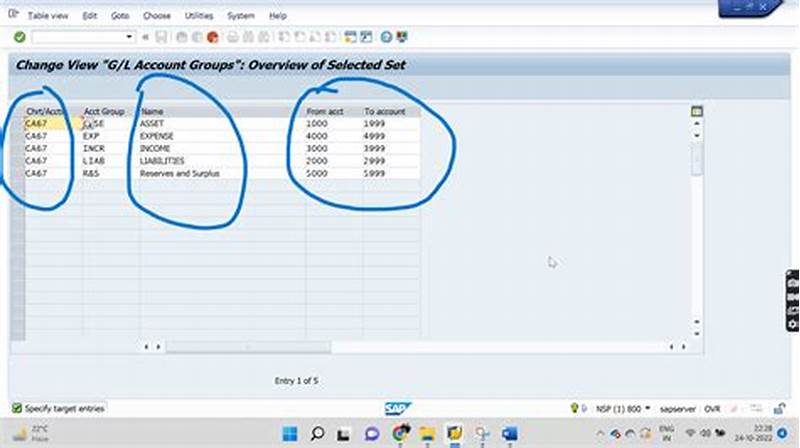Click the Generate Shortcut icon
The image size is (800, 448).
pos(366,37)
